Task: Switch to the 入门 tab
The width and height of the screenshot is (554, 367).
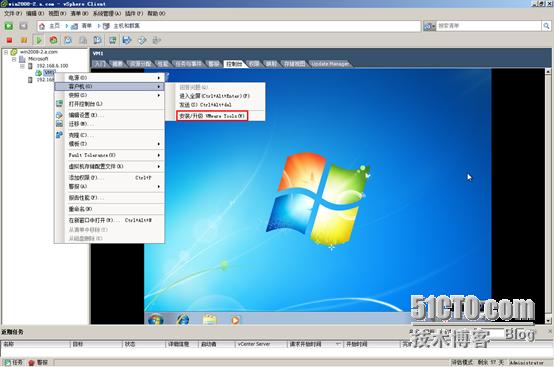Action: 101,64
